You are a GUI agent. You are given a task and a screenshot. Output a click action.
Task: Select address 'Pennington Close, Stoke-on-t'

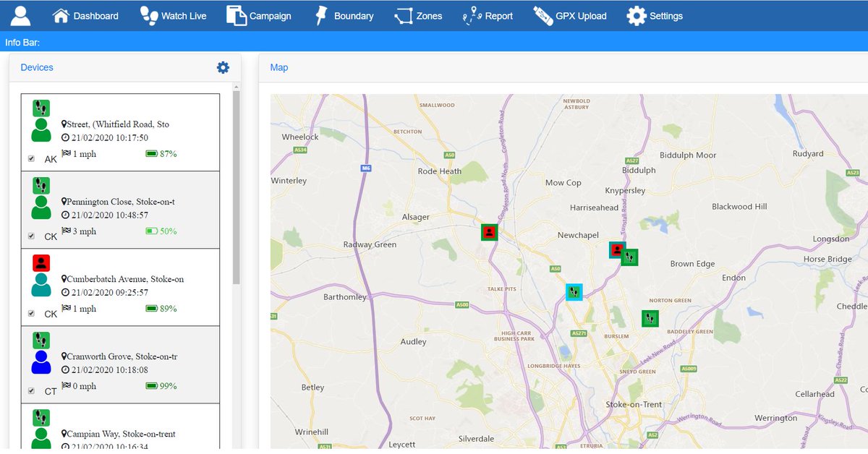(x=121, y=202)
